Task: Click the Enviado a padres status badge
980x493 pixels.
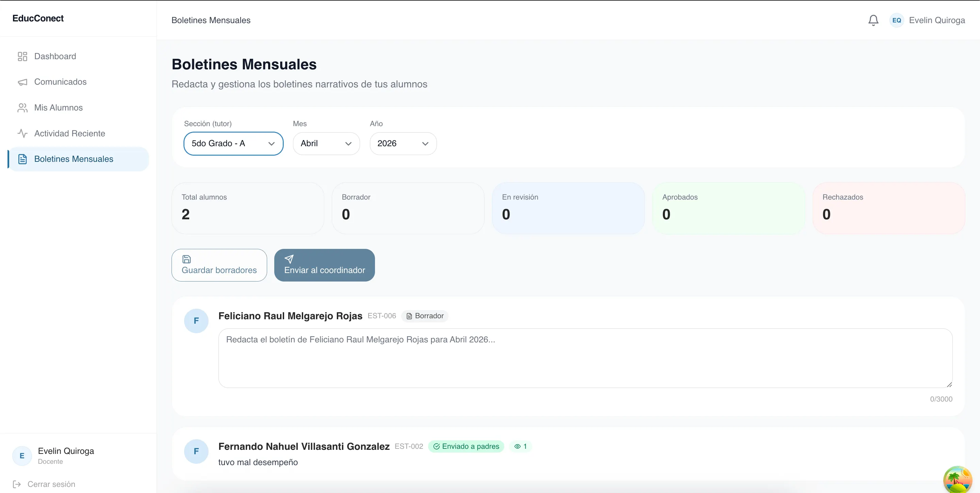Action: pyautogui.click(x=466, y=446)
